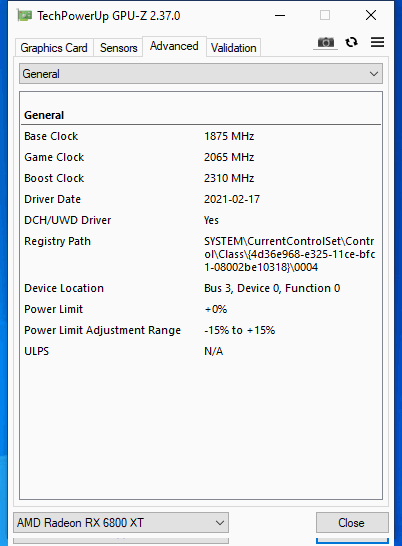Screen dimensions: 402x546
Task: Select the DCH/UWD Driver label
Action: [68, 220]
